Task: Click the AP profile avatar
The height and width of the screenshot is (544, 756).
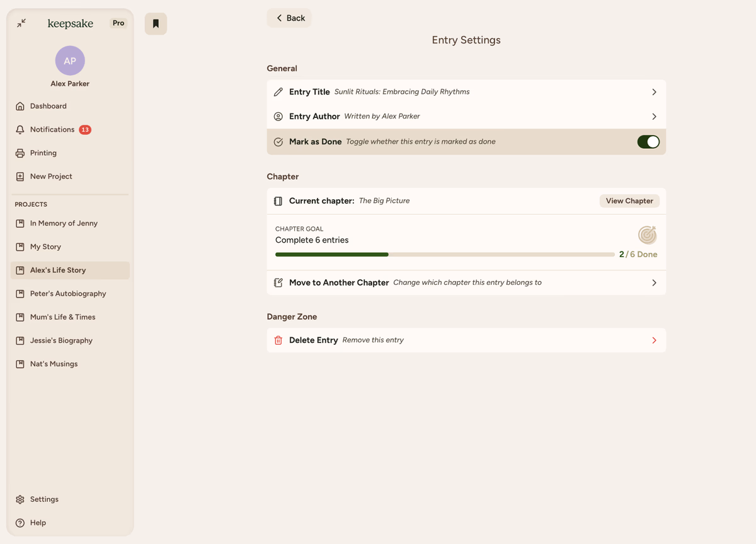Action: [x=70, y=61]
